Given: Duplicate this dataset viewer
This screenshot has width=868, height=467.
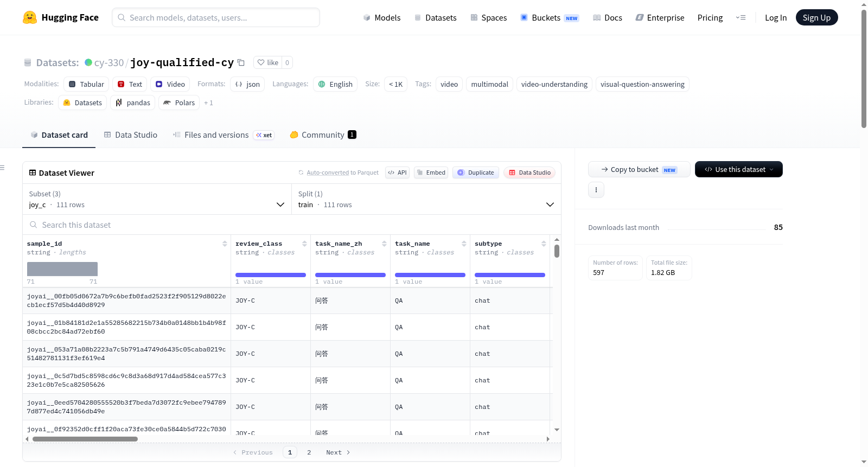Looking at the screenshot, I should click(x=476, y=172).
